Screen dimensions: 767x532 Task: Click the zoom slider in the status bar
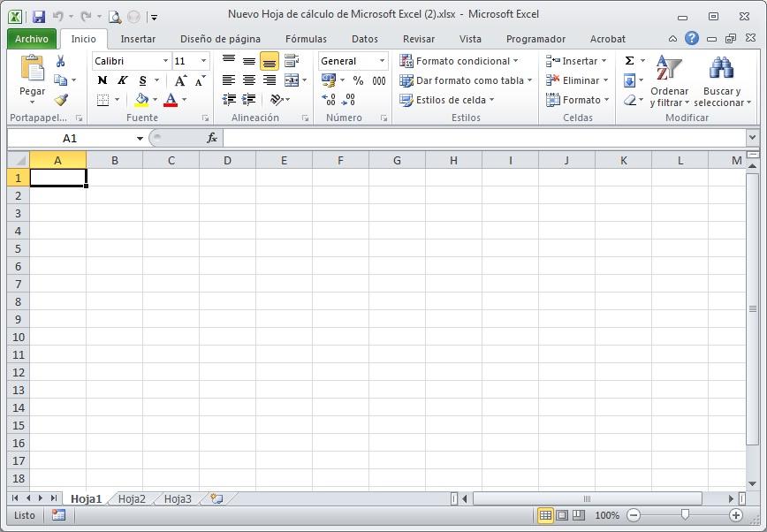685,514
